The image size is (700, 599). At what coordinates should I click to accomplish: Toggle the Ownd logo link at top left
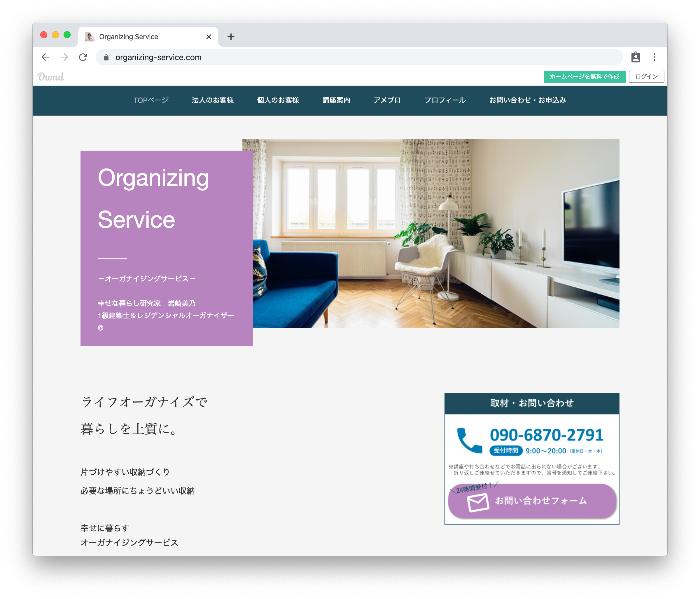tap(51, 76)
